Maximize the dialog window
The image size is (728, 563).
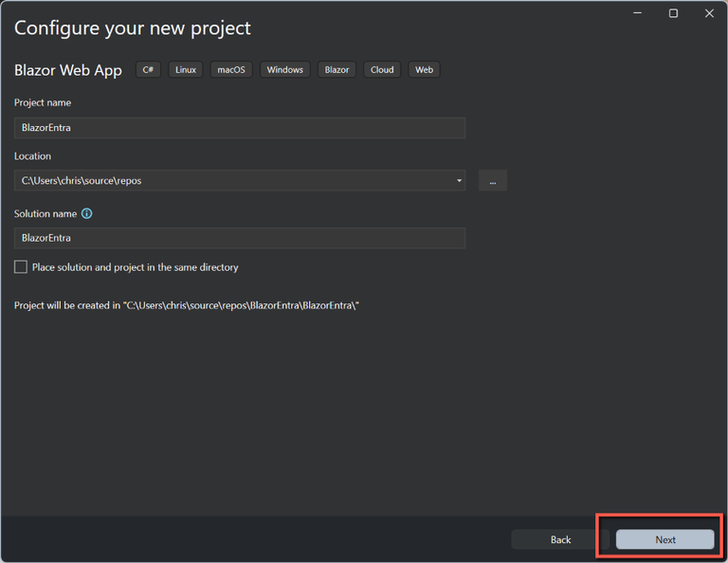[673, 13]
